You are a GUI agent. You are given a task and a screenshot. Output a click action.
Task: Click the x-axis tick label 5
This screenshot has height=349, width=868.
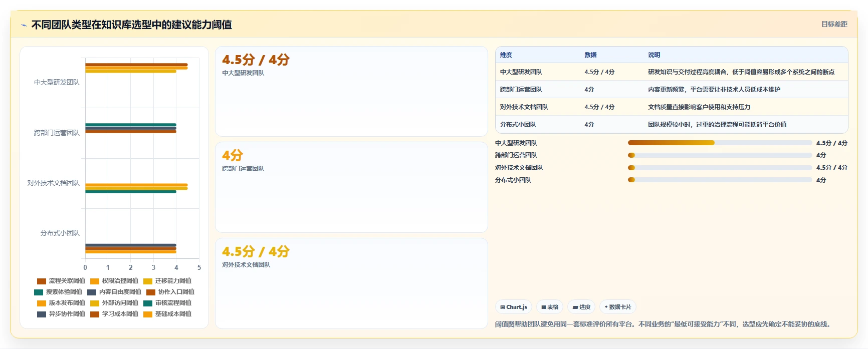(199, 267)
